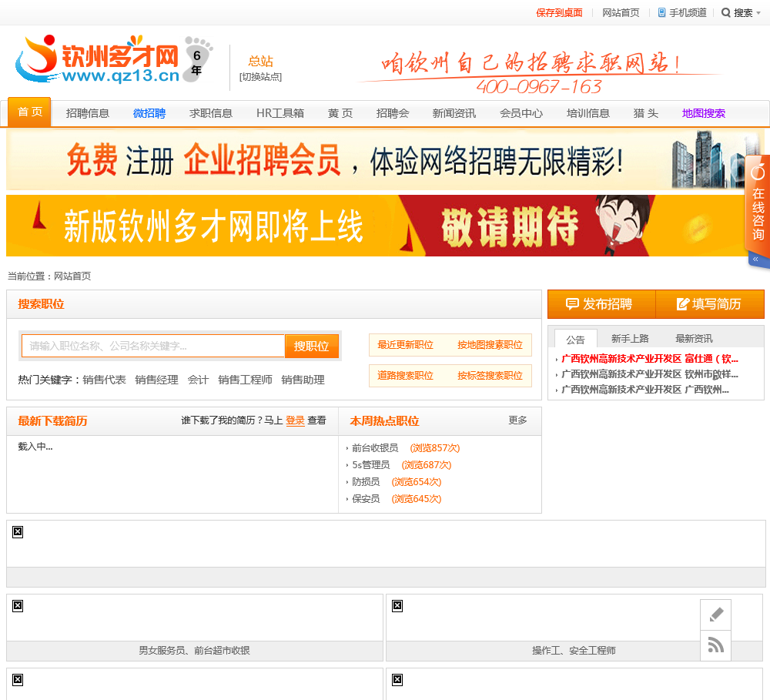Click the pencil edit floating icon
Viewport: 770px width, 700px height.
(715, 615)
